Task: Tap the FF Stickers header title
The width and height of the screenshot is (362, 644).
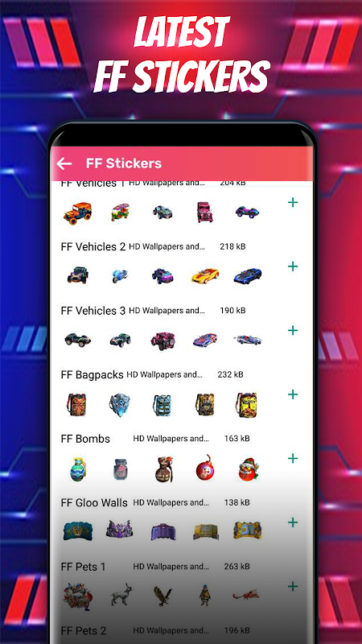Action: (124, 163)
